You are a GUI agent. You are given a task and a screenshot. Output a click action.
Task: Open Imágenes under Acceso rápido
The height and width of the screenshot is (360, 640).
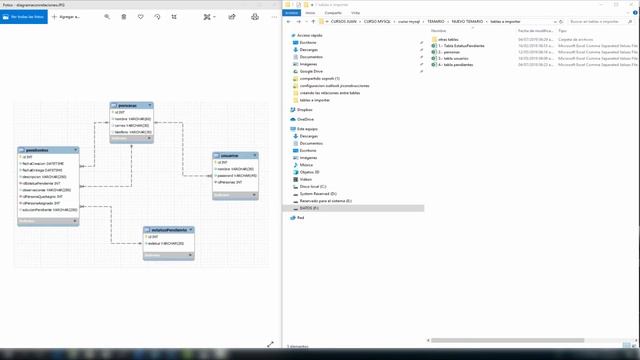308,64
